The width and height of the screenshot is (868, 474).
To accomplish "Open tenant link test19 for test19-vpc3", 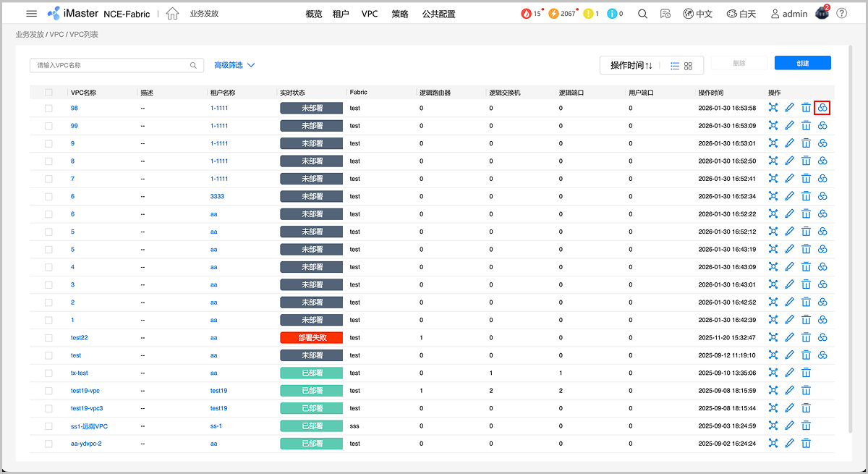I will click(x=218, y=408).
